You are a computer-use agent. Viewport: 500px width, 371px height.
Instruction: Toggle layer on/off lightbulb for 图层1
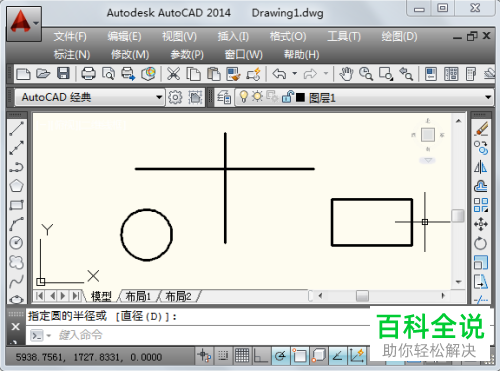click(x=244, y=97)
